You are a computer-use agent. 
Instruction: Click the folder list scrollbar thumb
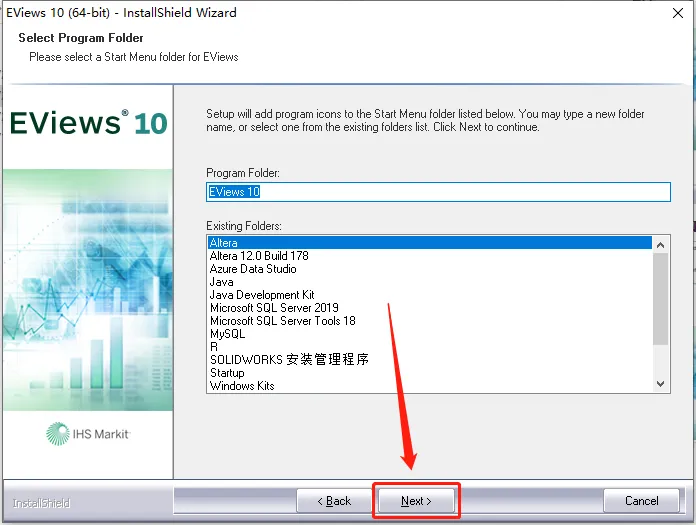pyautogui.click(x=660, y=299)
